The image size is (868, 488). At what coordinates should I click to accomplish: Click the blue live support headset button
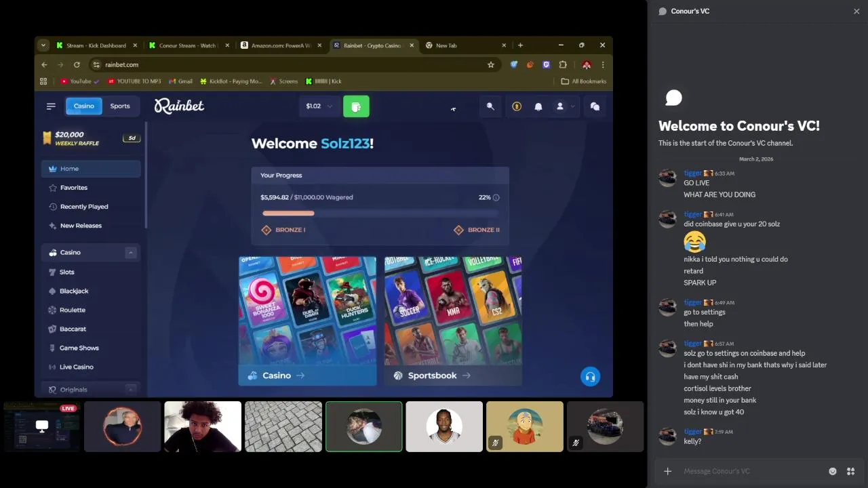pyautogui.click(x=590, y=377)
